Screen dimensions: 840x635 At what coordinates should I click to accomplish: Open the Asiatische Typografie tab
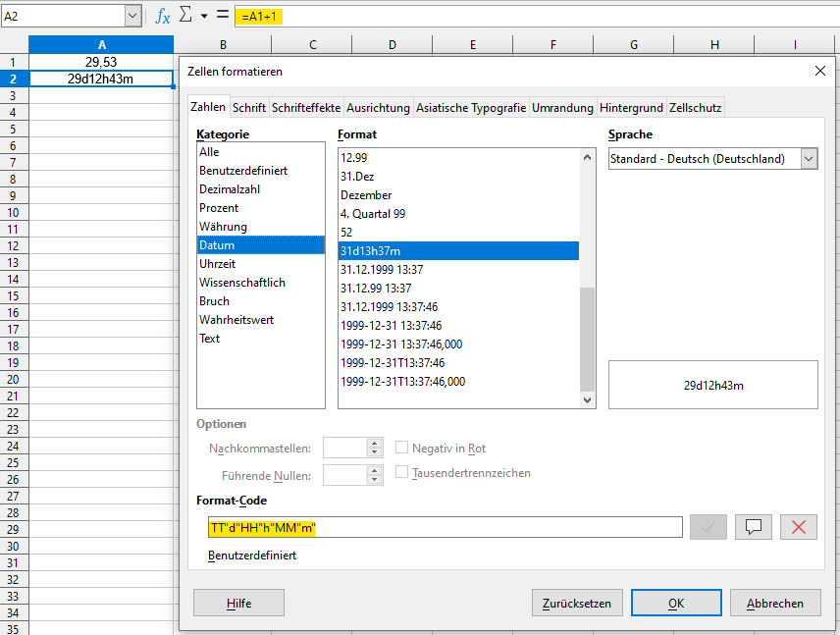click(x=471, y=108)
